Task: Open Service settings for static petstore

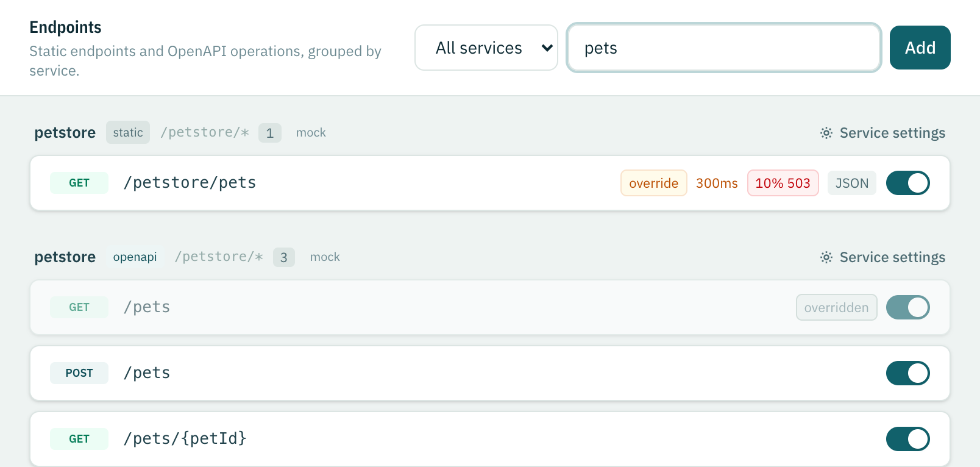Action: point(882,133)
